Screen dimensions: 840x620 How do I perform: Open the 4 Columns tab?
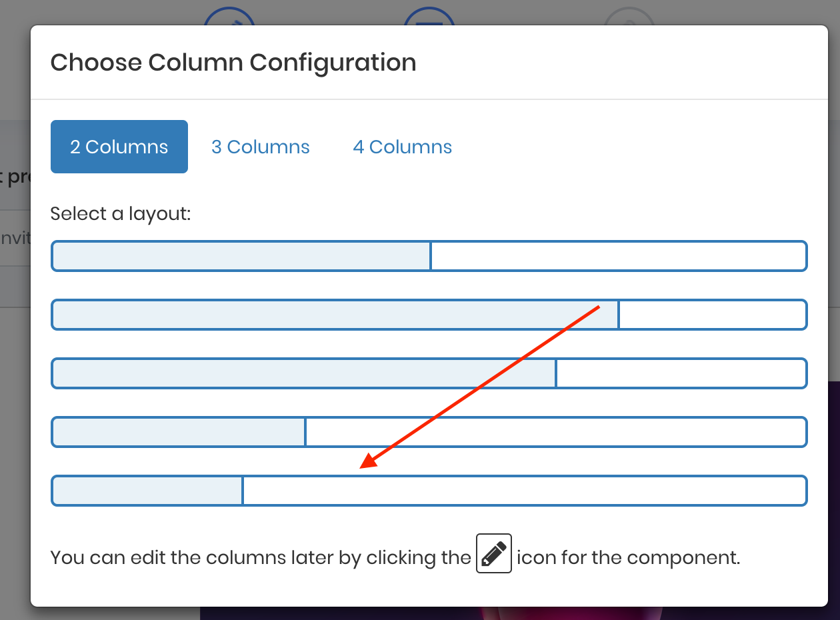pos(403,147)
